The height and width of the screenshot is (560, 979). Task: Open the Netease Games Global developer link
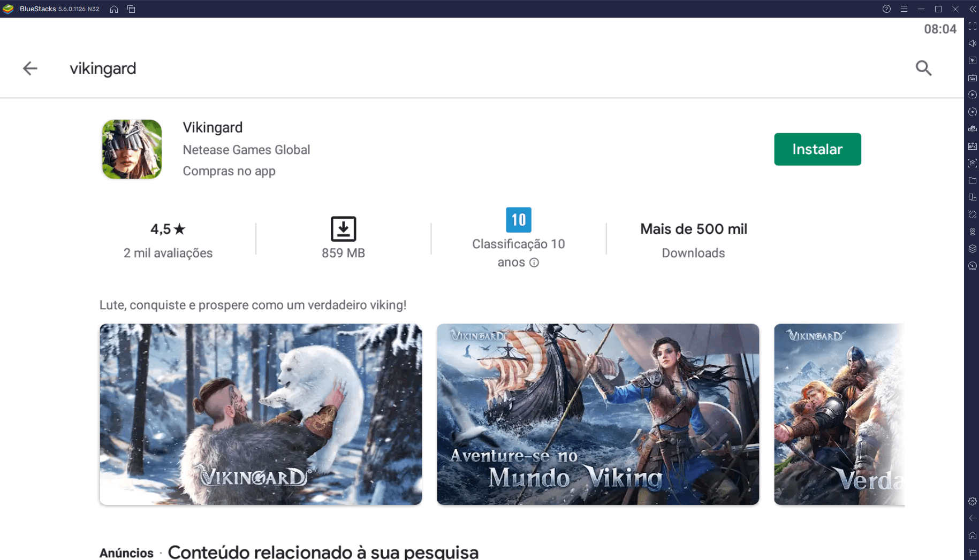coord(246,150)
